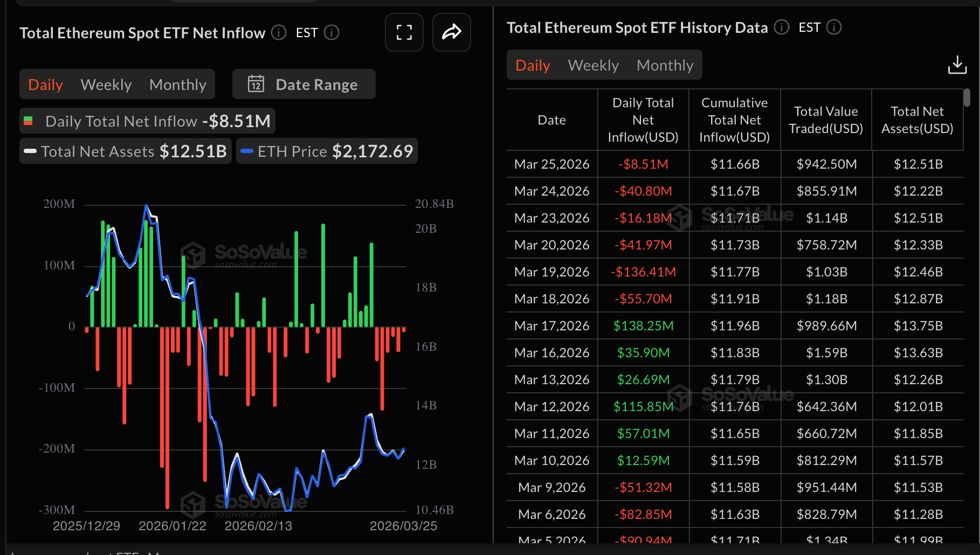This screenshot has width=980, height=555.
Task: Select Weekly tab in history table
Action: [593, 65]
